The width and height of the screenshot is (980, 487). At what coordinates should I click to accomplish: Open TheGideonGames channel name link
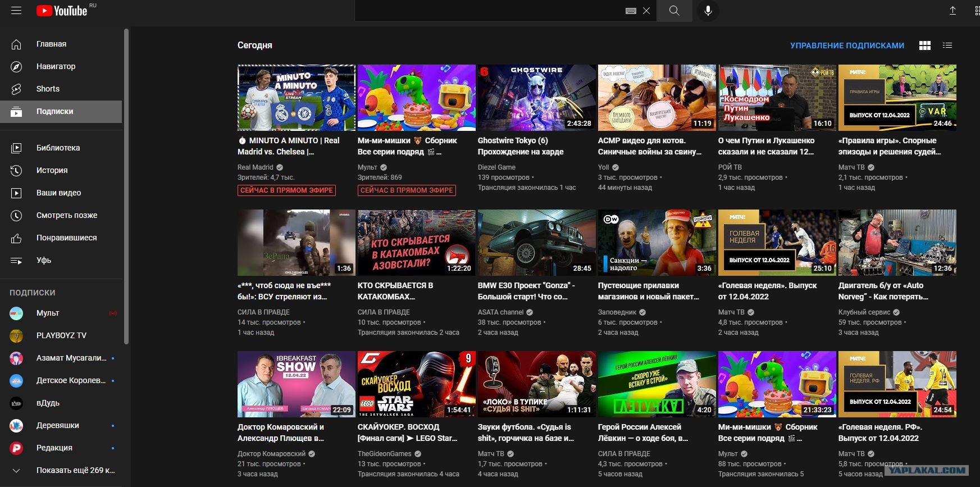pyautogui.click(x=385, y=454)
